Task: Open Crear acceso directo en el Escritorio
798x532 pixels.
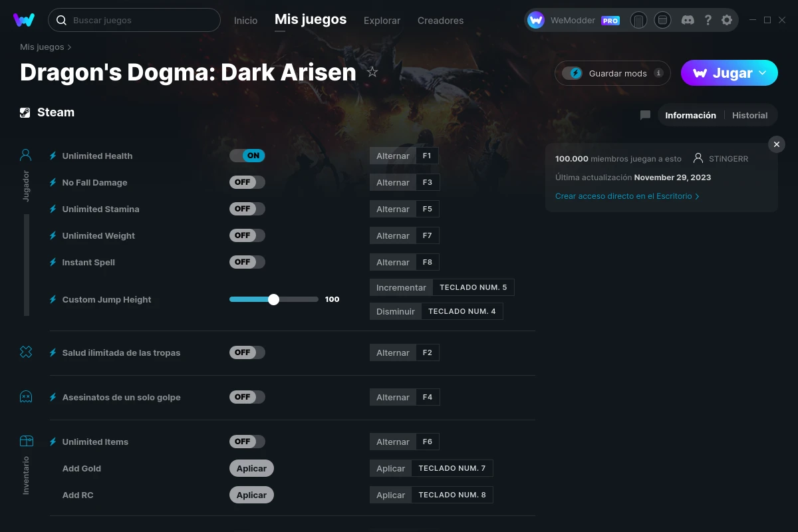Action: coord(627,196)
